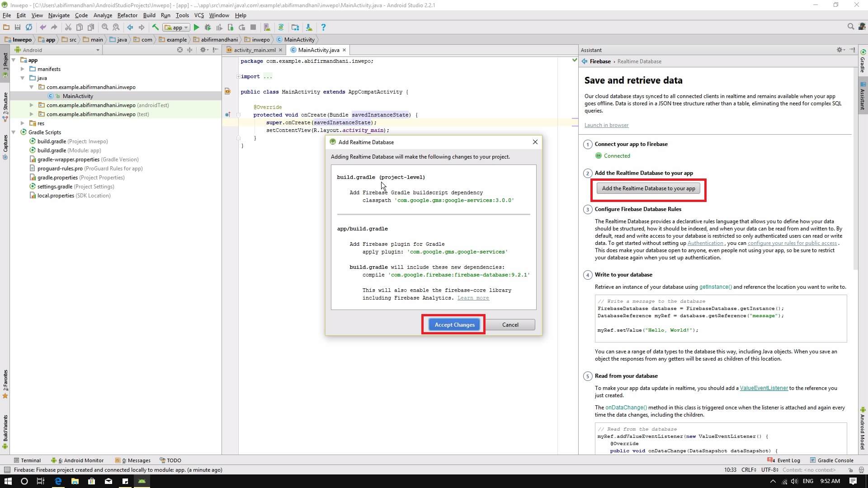The image size is (868, 488).
Task: Click the Accept Changes button
Action: click(x=454, y=325)
